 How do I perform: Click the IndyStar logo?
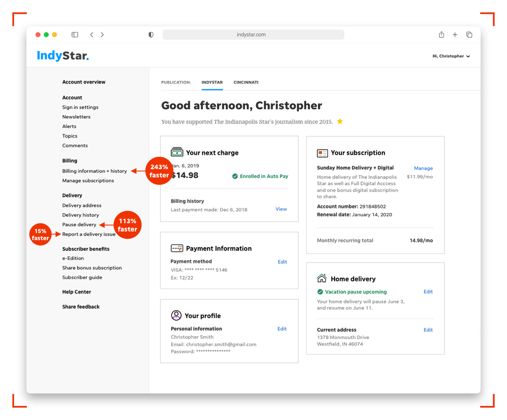[63, 56]
